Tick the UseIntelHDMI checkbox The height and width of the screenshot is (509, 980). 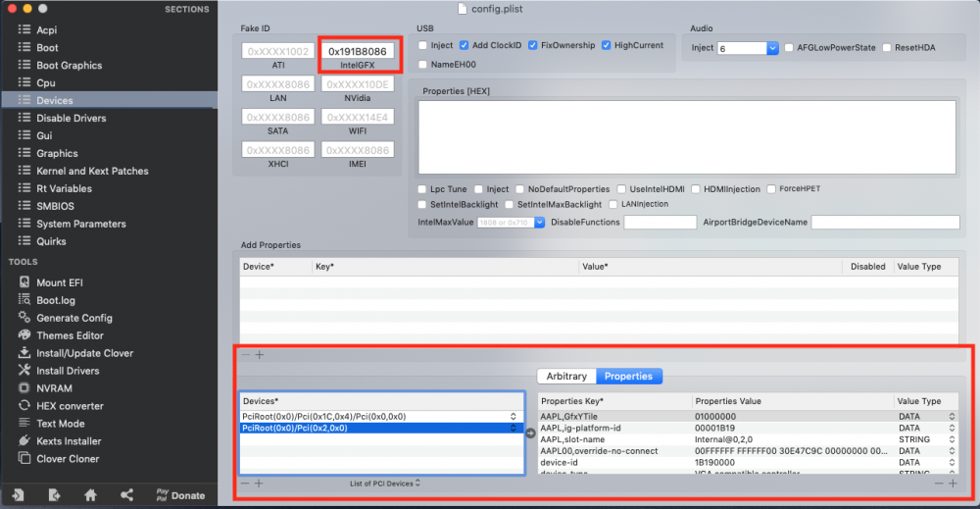pos(621,189)
